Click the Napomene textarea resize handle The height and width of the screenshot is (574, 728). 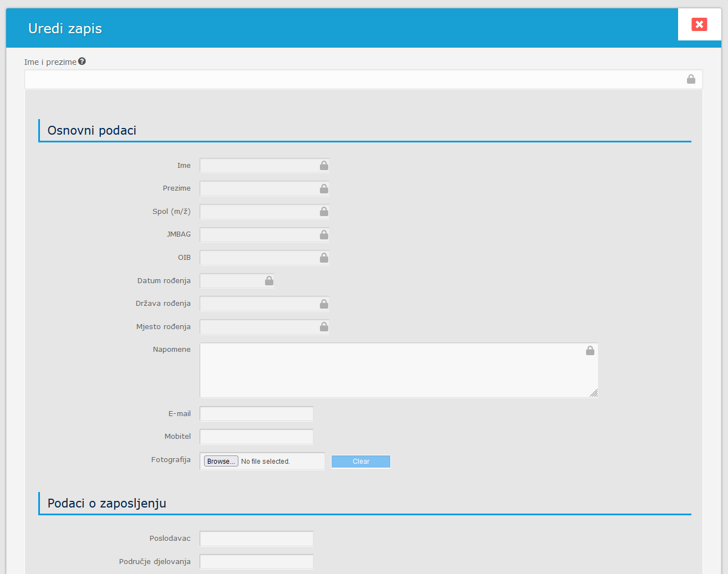point(594,393)
